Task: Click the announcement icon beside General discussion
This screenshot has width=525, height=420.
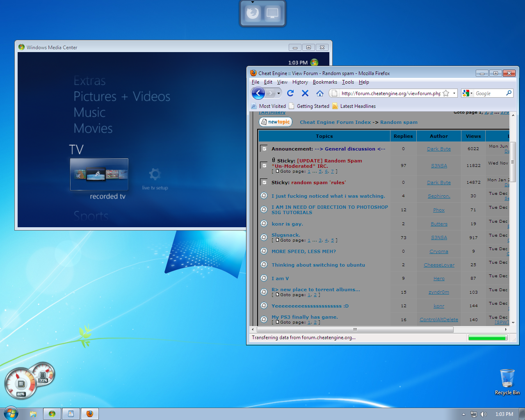Action: click(264, 148)
